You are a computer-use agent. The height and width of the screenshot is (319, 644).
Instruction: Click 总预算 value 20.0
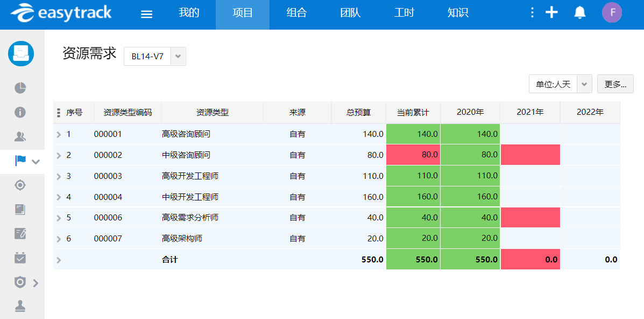[376, 239]
